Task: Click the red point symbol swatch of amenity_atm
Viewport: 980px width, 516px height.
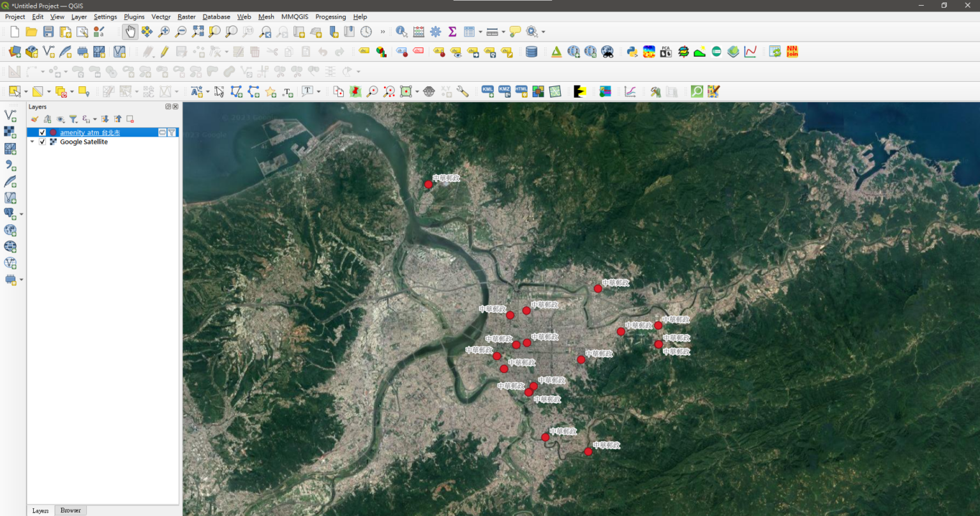Action: pyautogui.click(x=53, y=132)
